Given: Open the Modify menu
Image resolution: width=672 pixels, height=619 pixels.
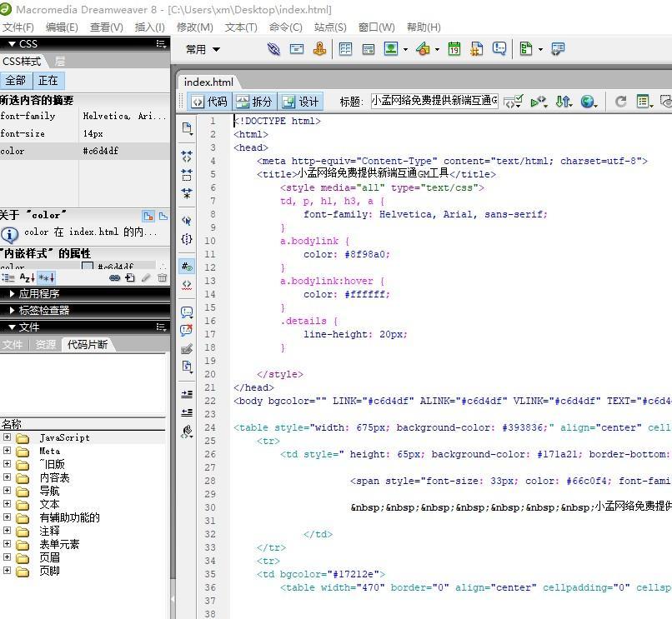Looking at the screenshot, I should pos(194,27).
